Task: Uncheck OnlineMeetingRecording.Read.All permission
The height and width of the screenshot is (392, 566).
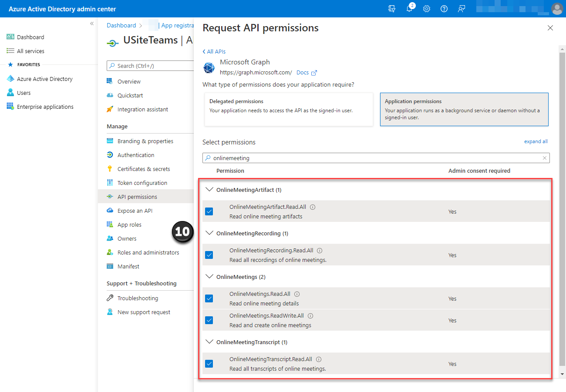Action: 209,255
